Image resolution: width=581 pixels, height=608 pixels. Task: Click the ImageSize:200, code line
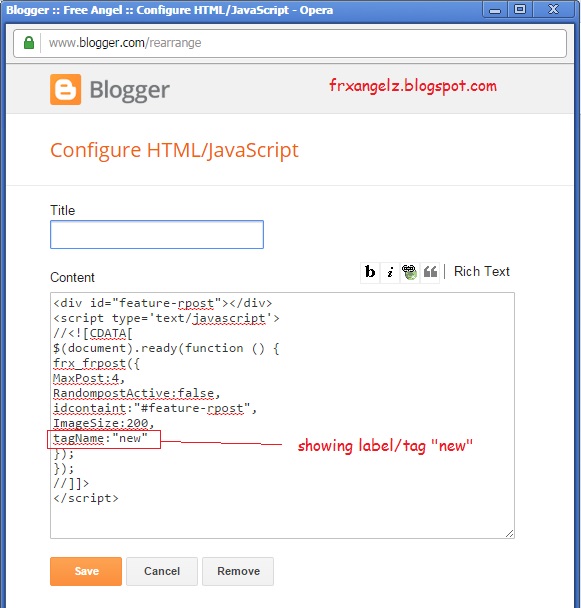pos(104,423)
